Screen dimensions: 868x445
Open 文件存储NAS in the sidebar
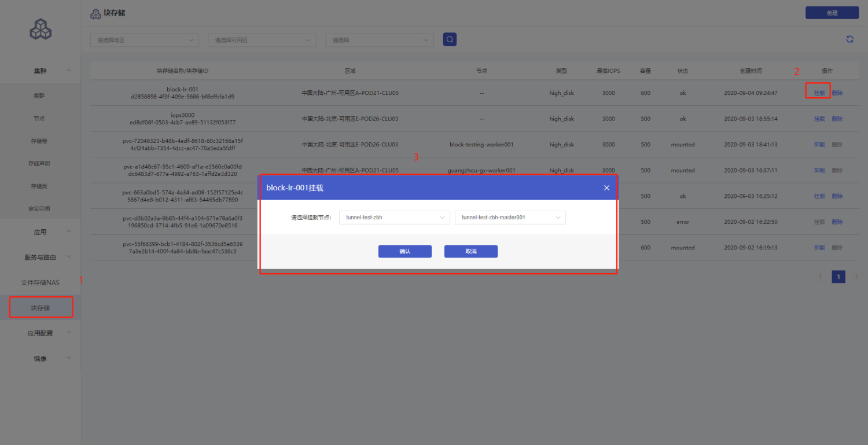(x=41, y=282)
